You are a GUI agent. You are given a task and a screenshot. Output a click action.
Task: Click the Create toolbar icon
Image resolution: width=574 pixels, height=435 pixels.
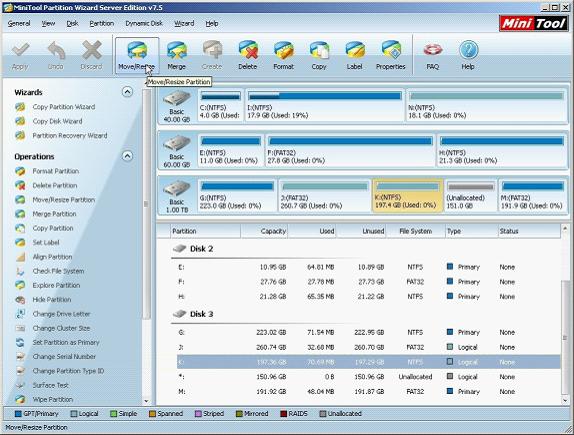coord(212,55)
